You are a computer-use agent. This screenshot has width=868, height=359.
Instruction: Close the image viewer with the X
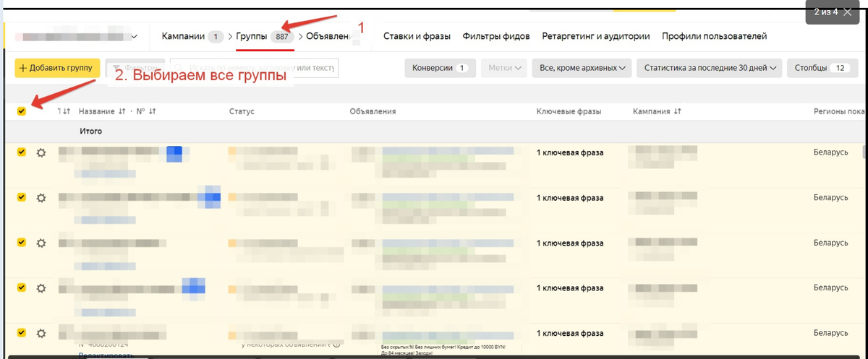point(848,12)
